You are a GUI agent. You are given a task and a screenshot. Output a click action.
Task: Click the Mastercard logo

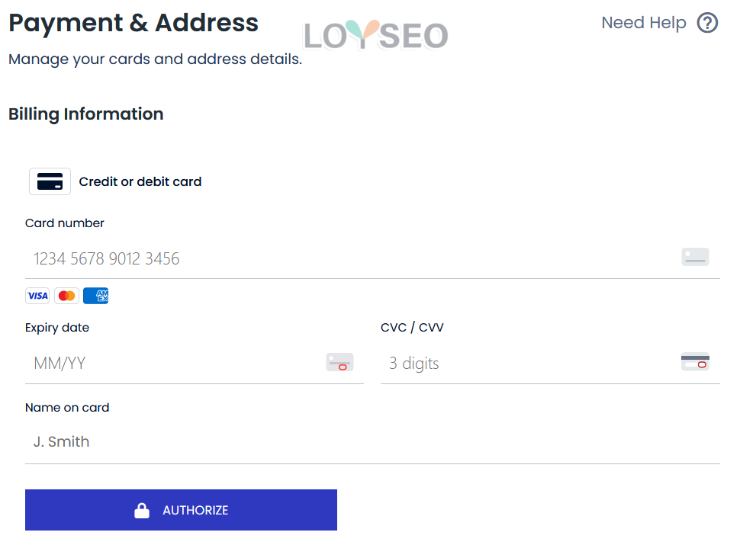click(x=67, y=296)
